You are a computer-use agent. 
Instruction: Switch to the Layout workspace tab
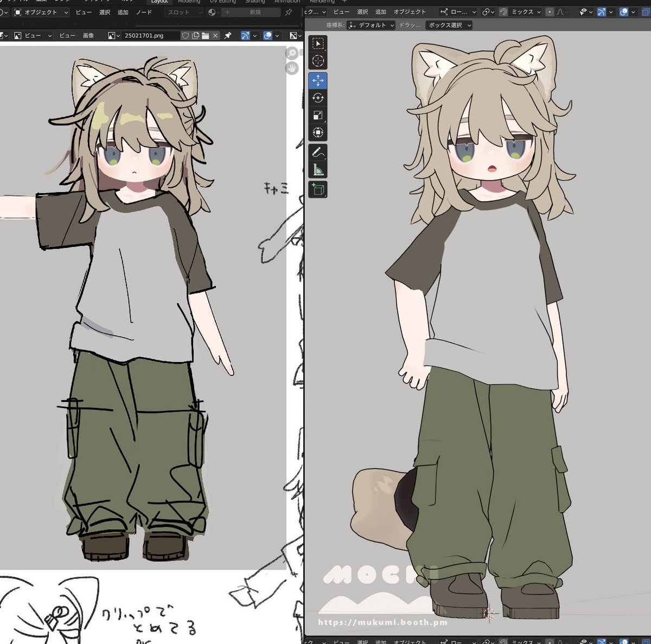[159, 2]
